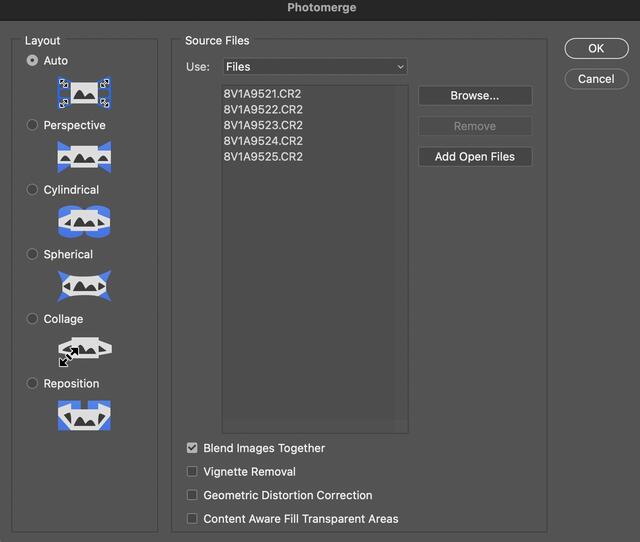
Task: Confirm Photomerge with OK
Action: click(x=596, y=48)
